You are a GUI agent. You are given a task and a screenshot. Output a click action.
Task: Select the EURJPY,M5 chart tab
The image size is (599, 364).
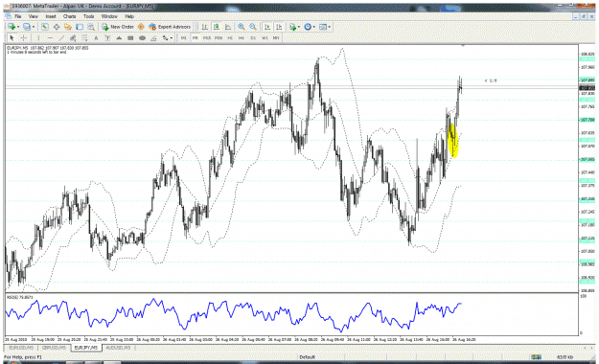coord(86,348)
